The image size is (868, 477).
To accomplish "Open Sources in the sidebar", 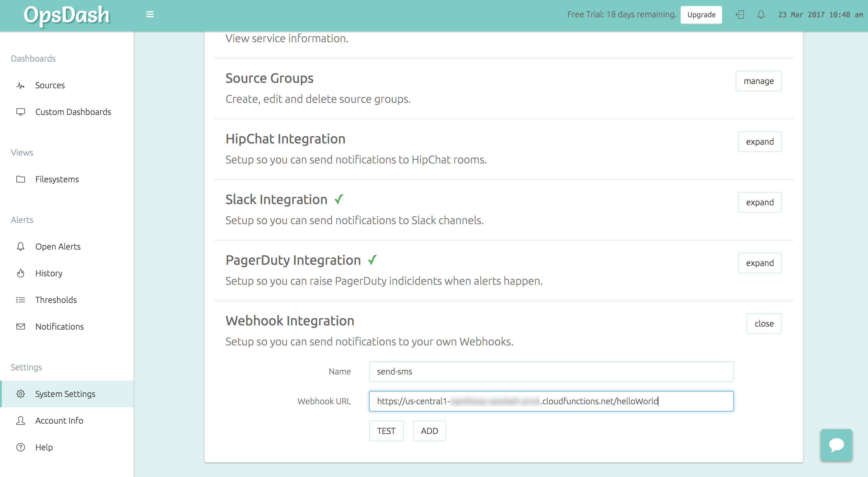I will 50,86.
